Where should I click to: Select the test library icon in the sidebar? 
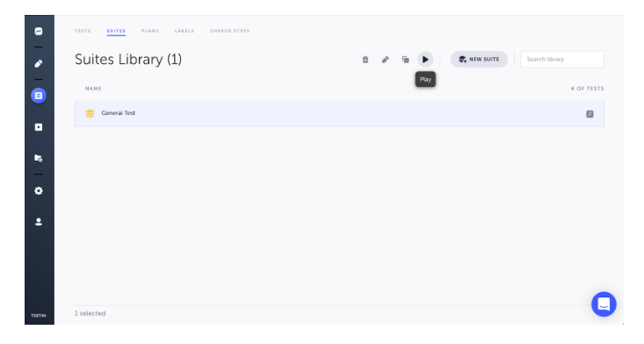pyautogui.click(x=39, y=96)
